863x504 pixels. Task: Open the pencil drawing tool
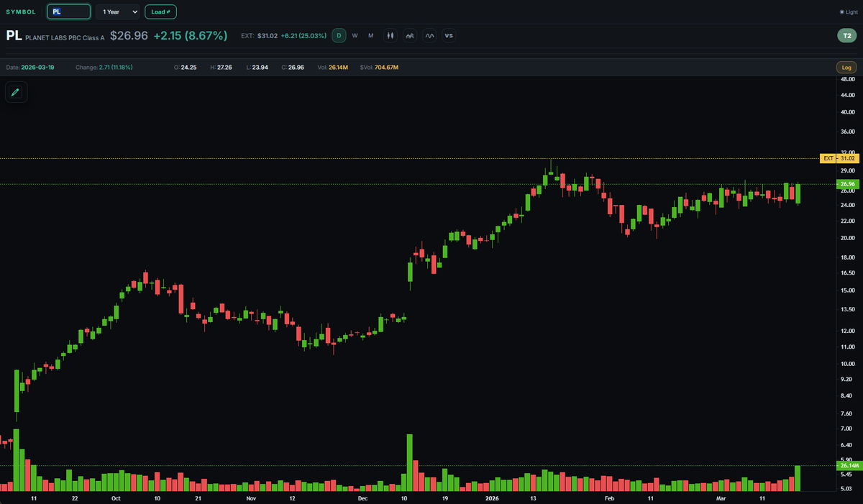(x=16, y=92)
